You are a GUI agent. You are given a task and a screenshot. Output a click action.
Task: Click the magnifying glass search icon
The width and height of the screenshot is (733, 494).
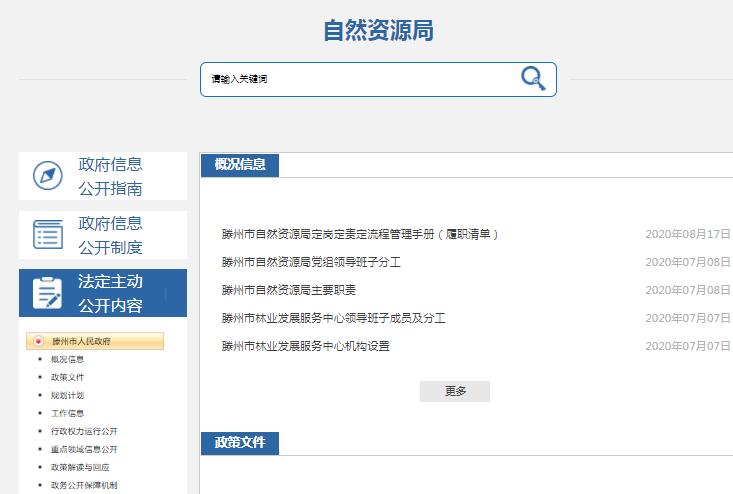click(533, 79)
